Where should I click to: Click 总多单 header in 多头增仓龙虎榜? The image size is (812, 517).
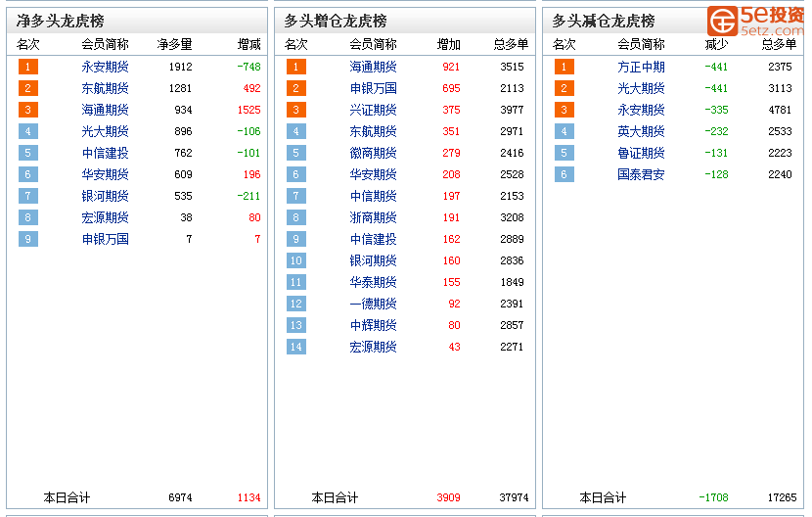511,45
